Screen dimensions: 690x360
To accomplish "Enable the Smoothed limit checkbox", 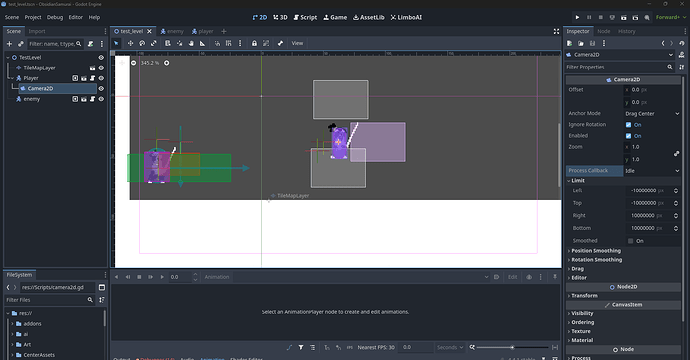I will coord(631,241).
